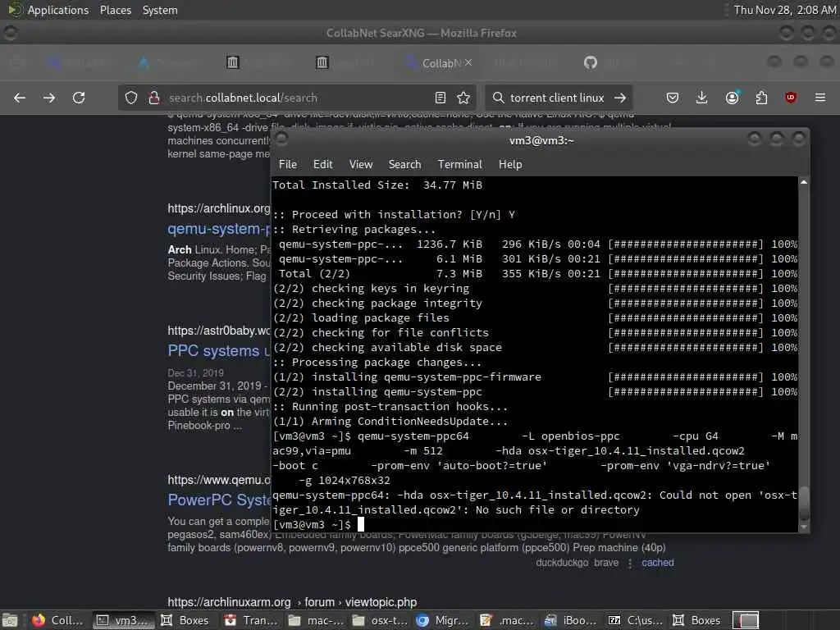Open the System menu
The width and height of the screenshot is (840, 630).
(x=160, y=10)
